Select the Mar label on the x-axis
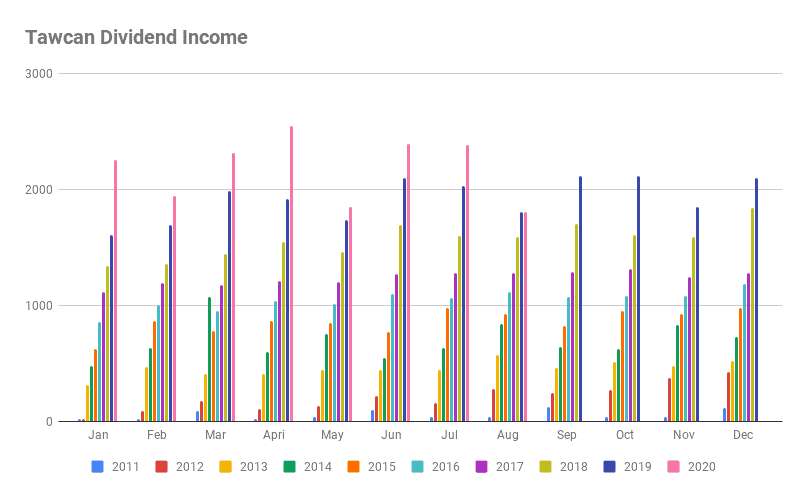Screen dimensions: 807x499 coord(215,436)
